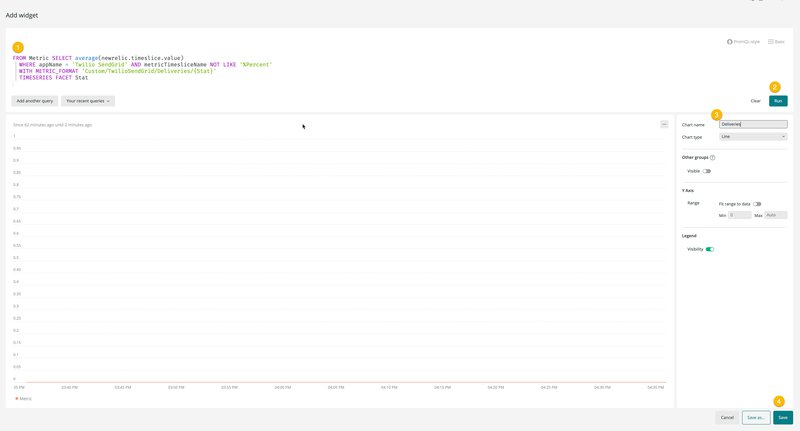Click the TIMESERIES FACET Stat line
Viewport: 800px width, 431px height.
coord(54,78)
